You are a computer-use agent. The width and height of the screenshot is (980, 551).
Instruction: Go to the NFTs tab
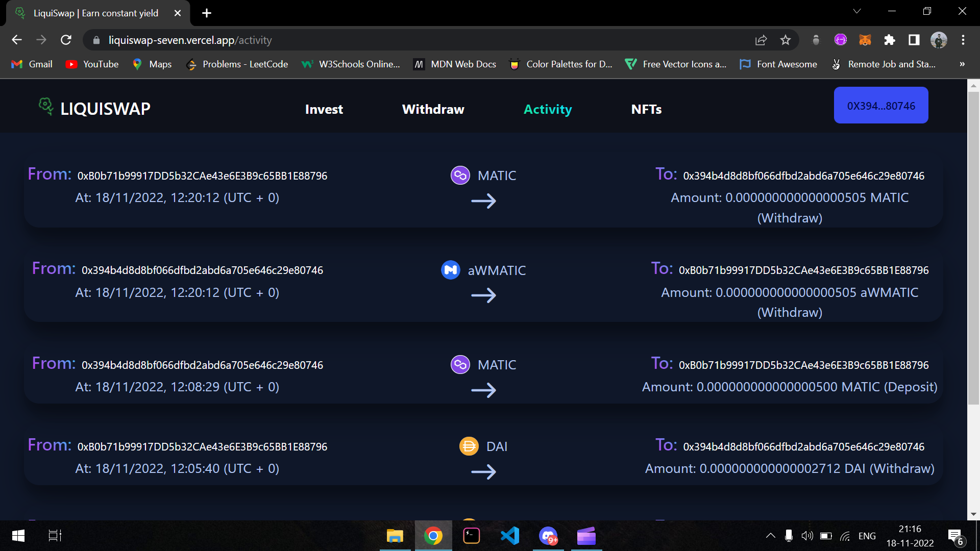click(646, 109)
